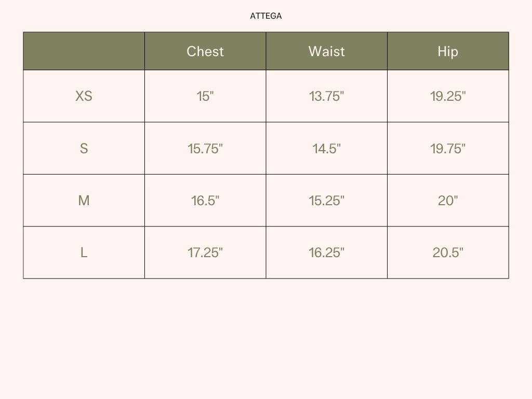Select the Hip column header
Viewport: 532px width, 399px height.
pyautogui.click(x=448, y=51)
